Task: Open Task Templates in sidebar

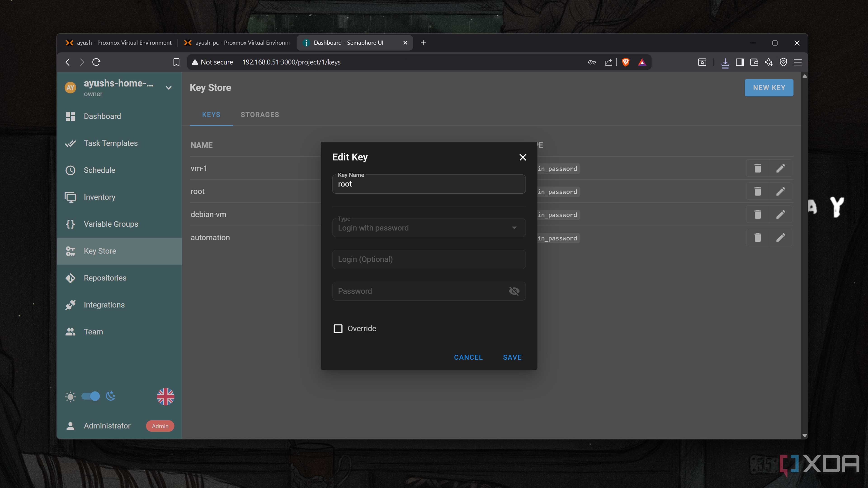Action: [x=119, y=143]
